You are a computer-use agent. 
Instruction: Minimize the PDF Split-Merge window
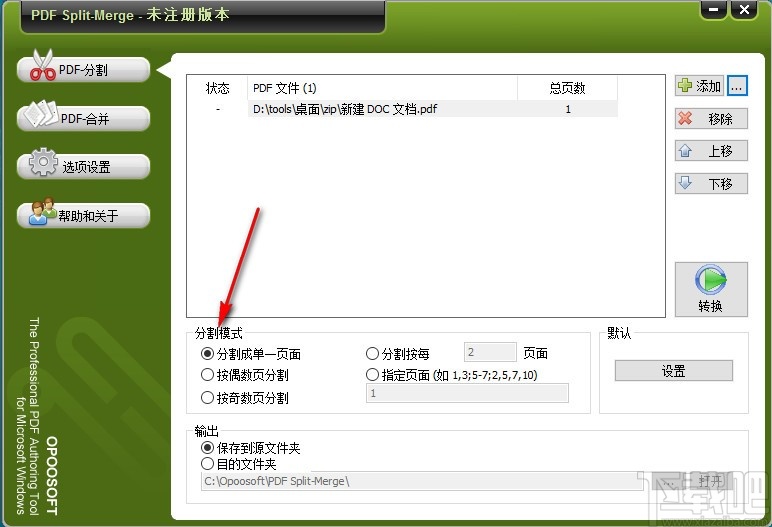pyautogui.click(x=713, y=9)
